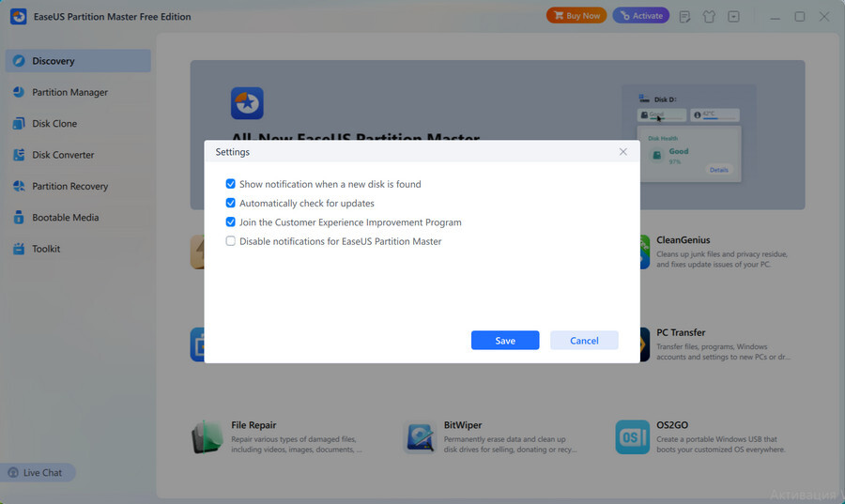Open the BitWiper title
The width and height of the screenshot is (845, 504).
(462, 425)
